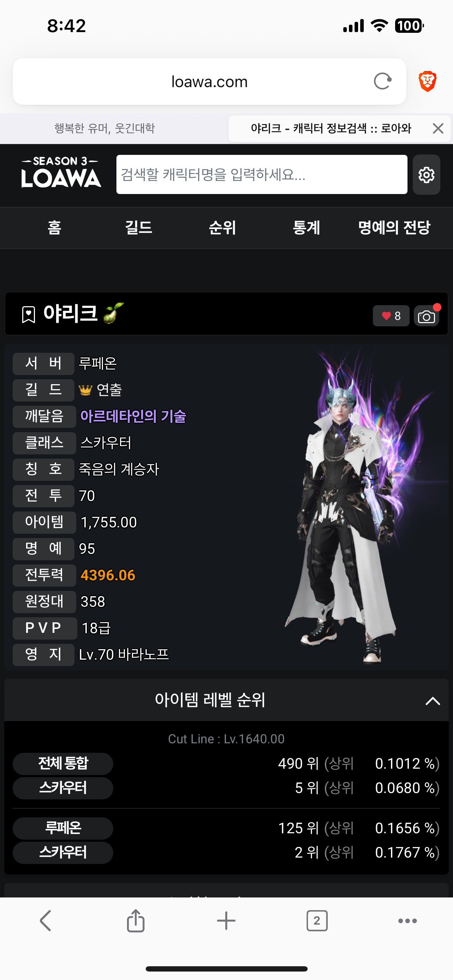The width and height of the screenshot is (453, 980).
Task: Tap the LOAWA Season 3 logo
Action: pos(61,173)
